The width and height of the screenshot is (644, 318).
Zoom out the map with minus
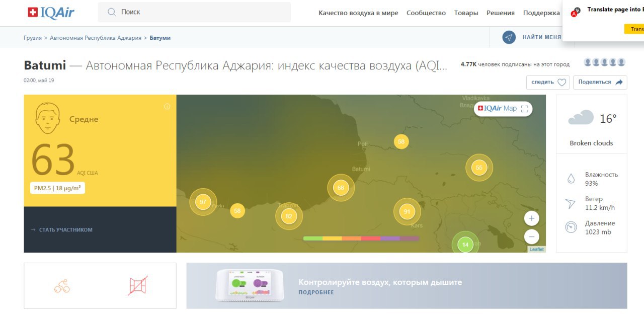pyautogui.click(x=531, y=236)
